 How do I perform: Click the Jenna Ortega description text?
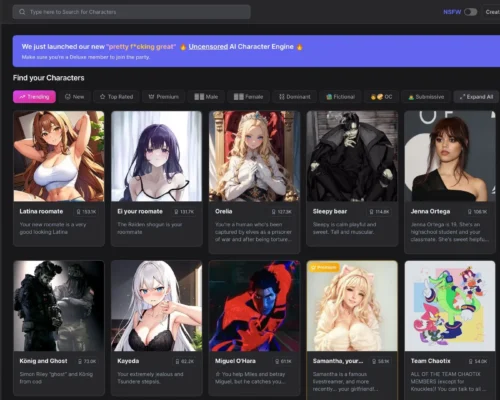pos(450,232)
